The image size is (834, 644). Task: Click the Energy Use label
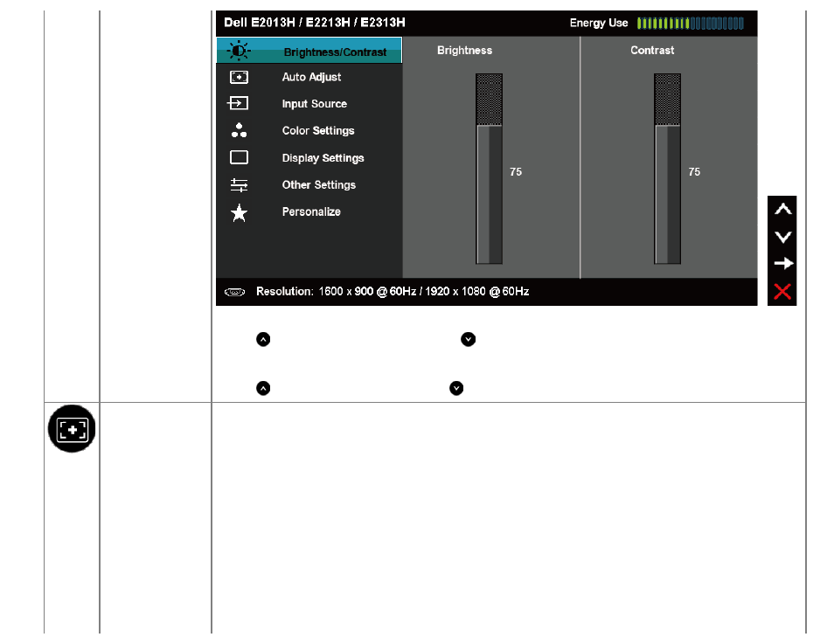[599, 23]
